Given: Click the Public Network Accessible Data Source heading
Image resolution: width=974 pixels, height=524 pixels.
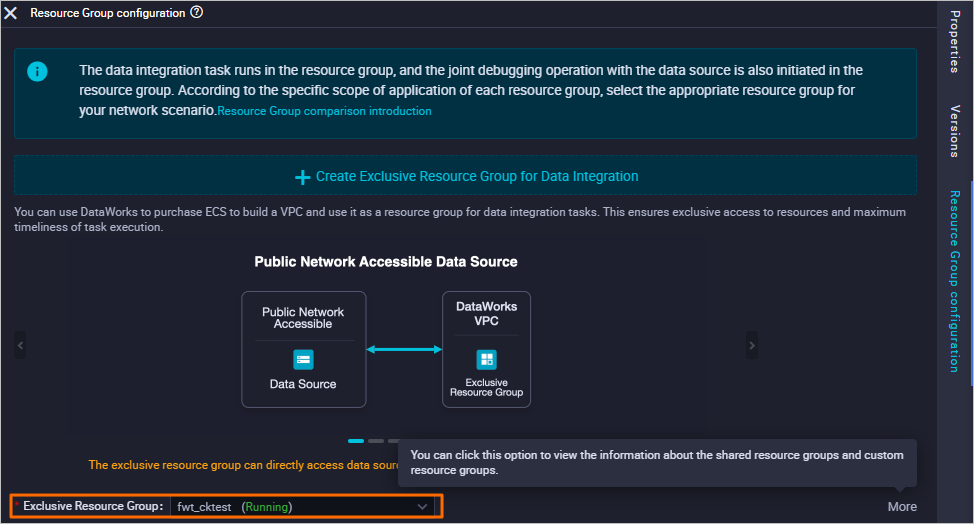Looking at the screenshot, I should point(386,261).
